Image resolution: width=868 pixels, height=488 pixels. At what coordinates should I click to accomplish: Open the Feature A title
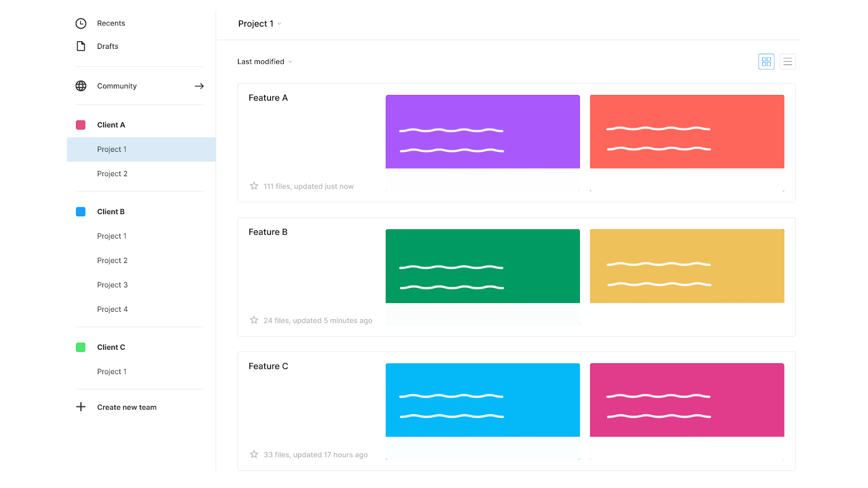point(268,98)
